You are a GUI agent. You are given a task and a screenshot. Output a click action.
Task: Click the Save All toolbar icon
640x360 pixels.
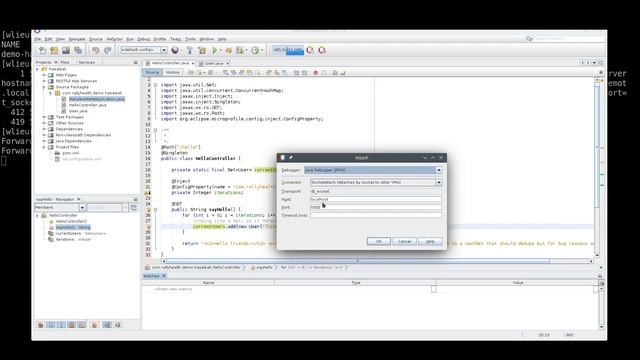(x=78, y=50)
